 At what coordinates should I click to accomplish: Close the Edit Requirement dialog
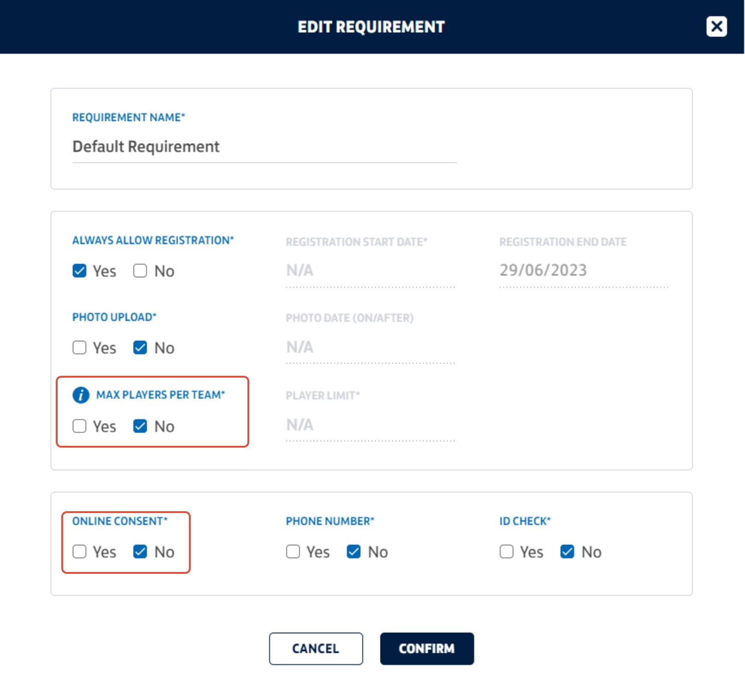click(x=716, y=26)
